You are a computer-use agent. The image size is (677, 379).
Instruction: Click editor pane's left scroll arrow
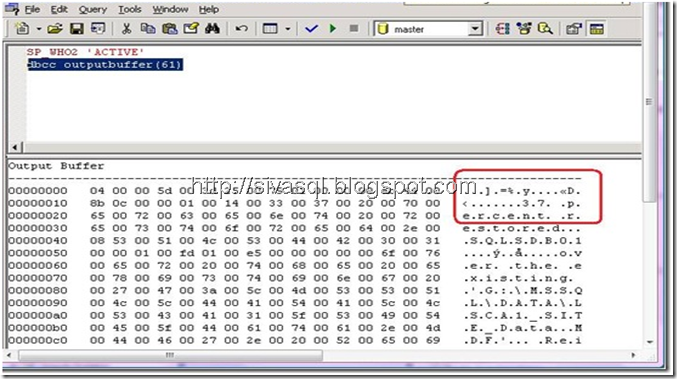[x=15, y=147]
